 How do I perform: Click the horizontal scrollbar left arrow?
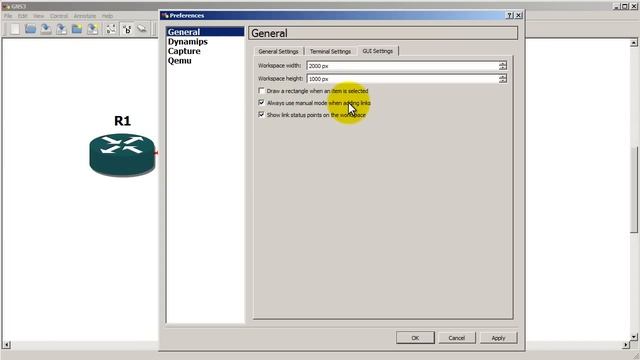pos(7,345)
